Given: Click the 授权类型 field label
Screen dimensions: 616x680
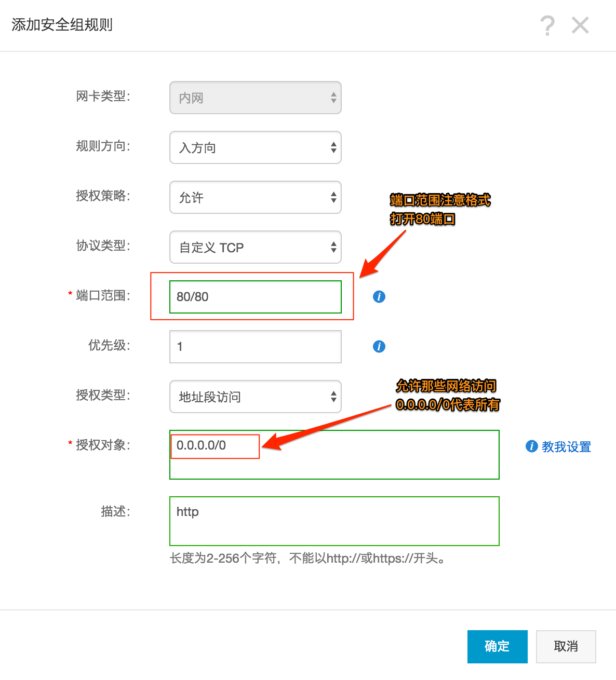Looking at the screenshot, I should [x=103, y=395].
